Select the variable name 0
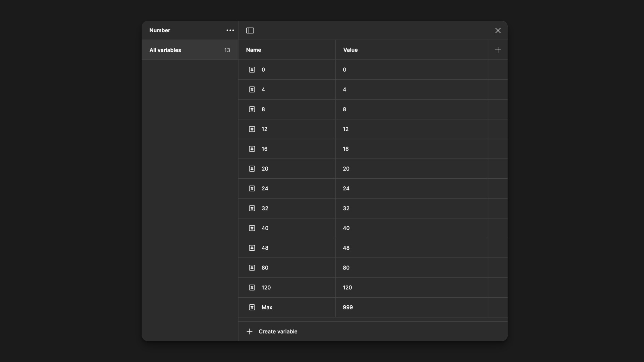The height and width of the screenshot is (362, 644). tap(263, 70)
